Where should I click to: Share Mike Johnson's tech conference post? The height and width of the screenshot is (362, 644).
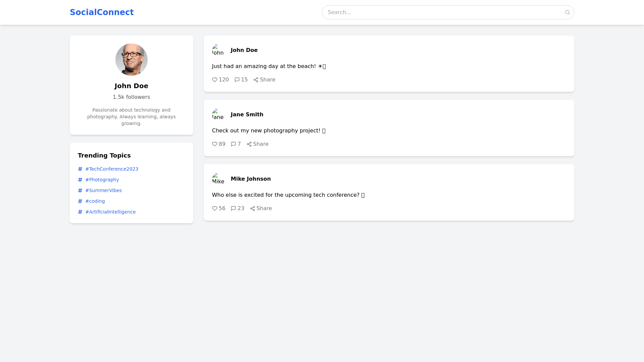tap(261, 208)
